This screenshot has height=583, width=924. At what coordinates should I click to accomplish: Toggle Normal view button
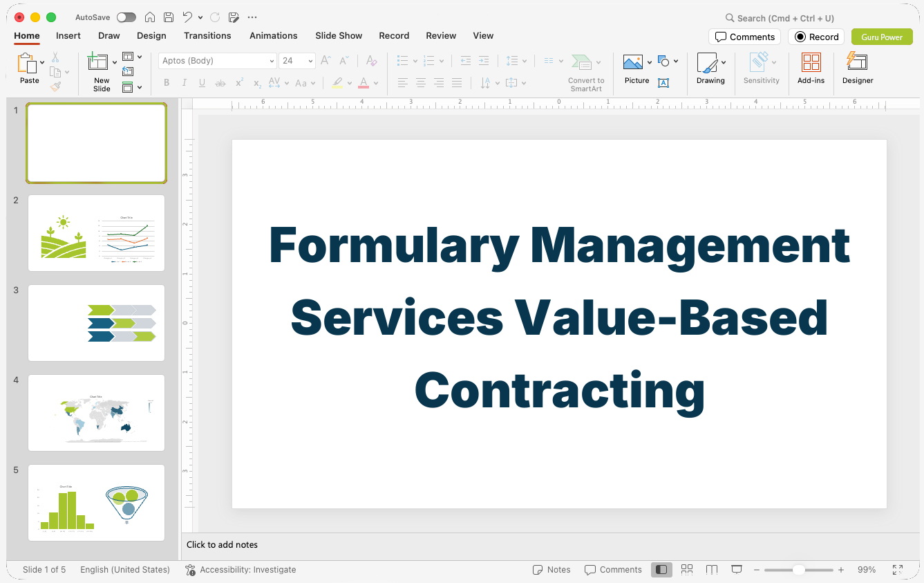coord(661,569)
